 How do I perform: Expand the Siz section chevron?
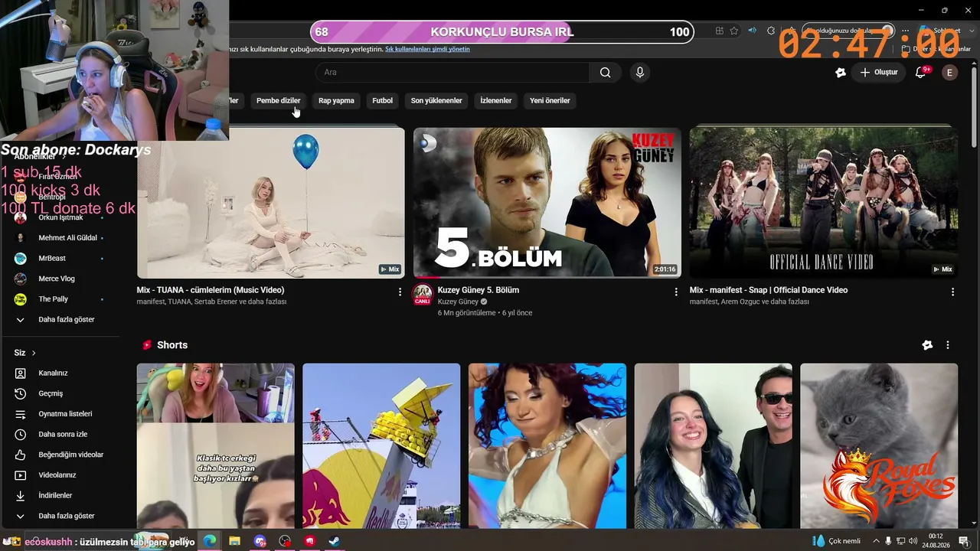point(34,353)
